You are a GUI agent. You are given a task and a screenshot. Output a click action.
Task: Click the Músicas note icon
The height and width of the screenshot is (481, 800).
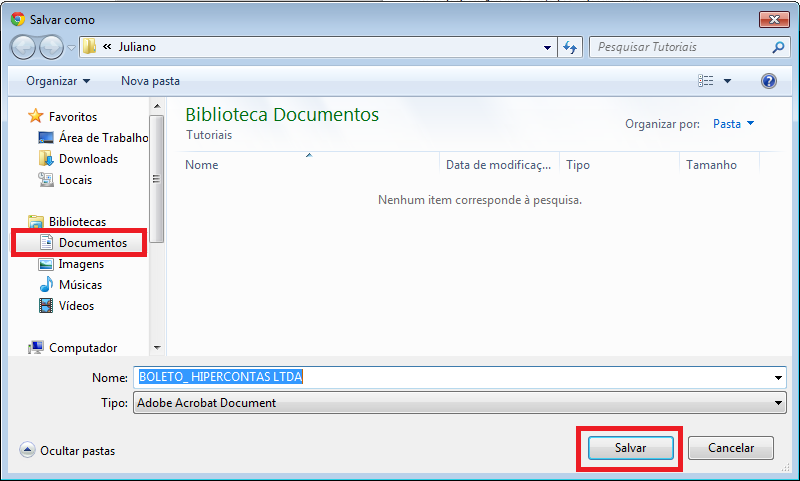pyautogui.click(x=46, y=284)
